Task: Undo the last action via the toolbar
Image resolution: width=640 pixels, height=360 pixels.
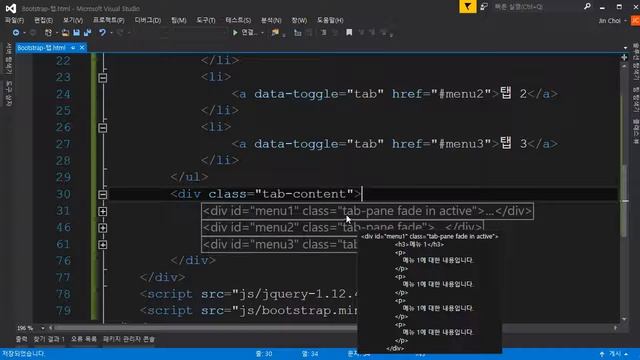Action: [x=102, y=32]
